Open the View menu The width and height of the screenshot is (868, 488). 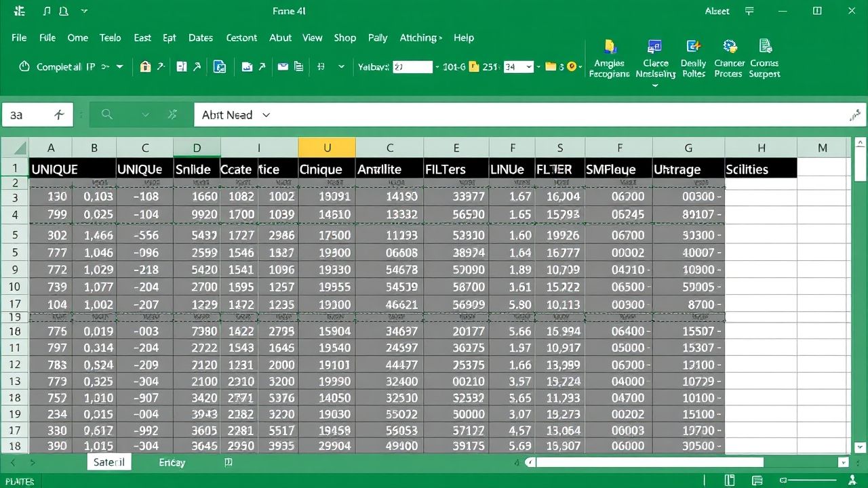coord(313,38)
